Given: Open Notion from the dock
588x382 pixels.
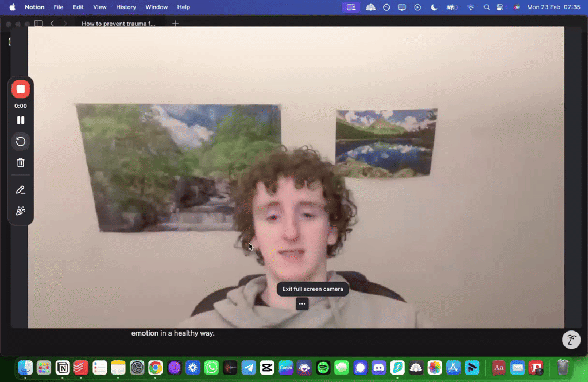Looking at the screenshot, I should (63, 368).
